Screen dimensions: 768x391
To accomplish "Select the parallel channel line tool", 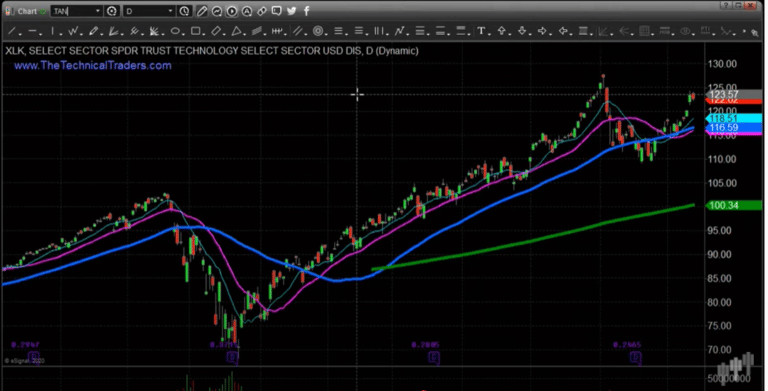I will point(297,31).
